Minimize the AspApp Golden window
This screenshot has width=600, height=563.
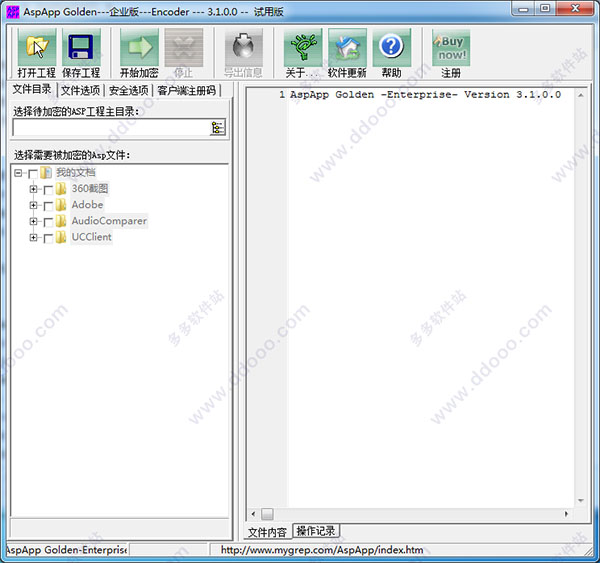(524, 8)
